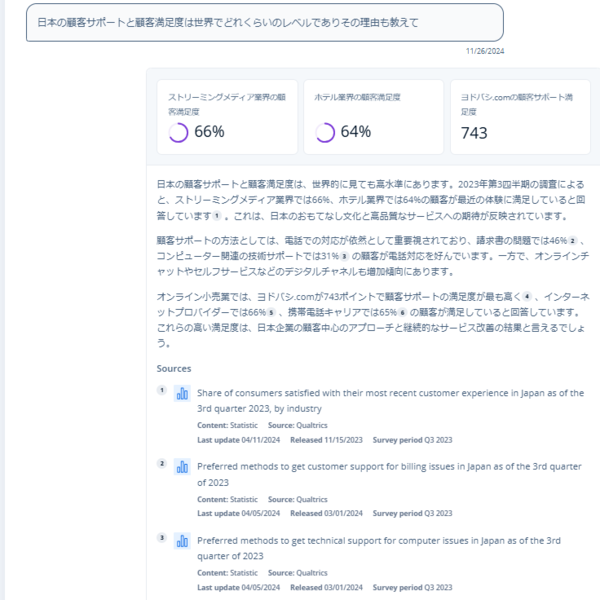Click the Sources heading

pos(174,368)
